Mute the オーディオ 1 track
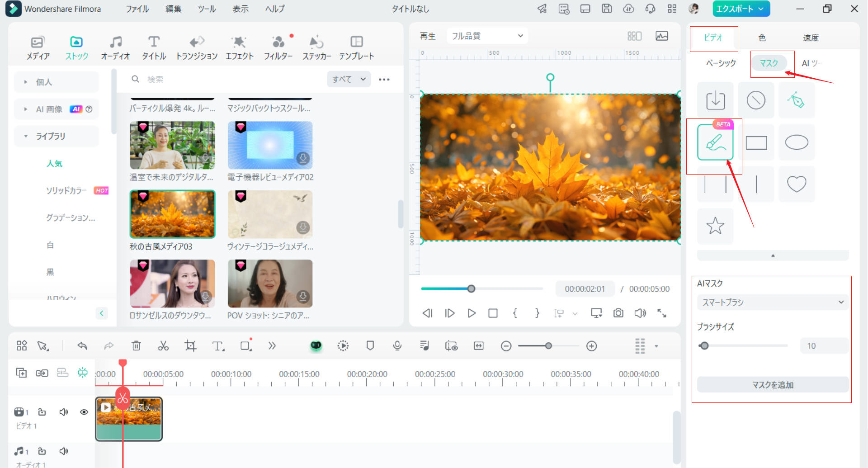Screen dimensions: 868x468 pos(64,451)
